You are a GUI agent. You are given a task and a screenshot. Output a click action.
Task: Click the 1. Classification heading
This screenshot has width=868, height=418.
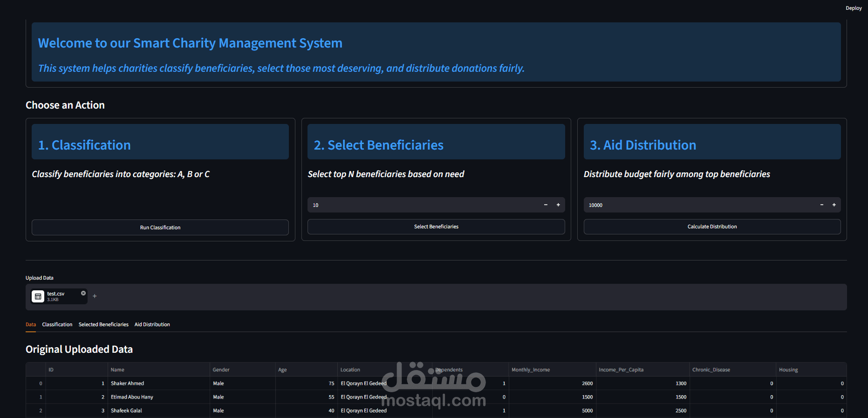pyautogui.click(x=84, y=145)
